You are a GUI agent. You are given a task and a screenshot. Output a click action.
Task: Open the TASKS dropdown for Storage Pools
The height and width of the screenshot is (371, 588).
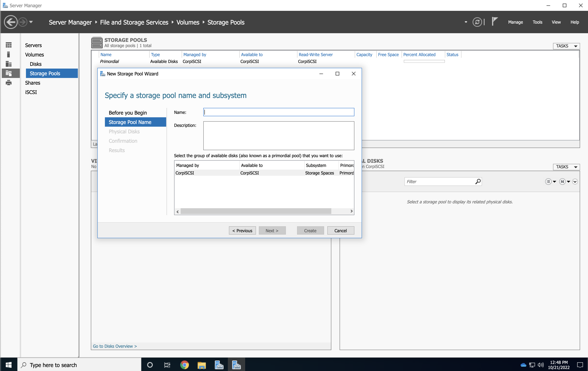pos(566,46)
